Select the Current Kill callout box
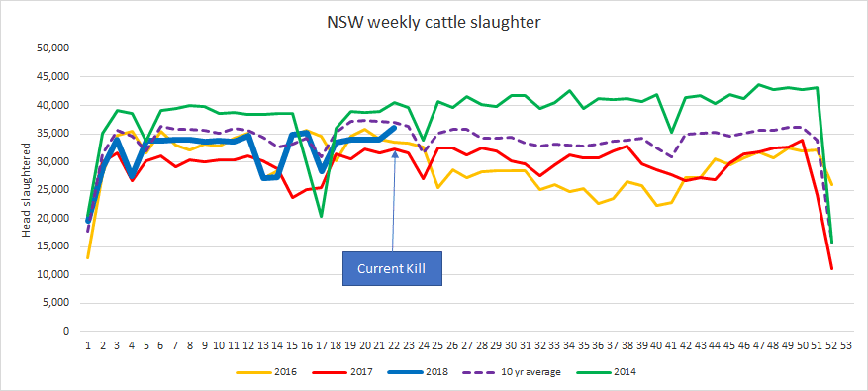The height and width of the screenshot is (391, 868). (x=393, y=268)
